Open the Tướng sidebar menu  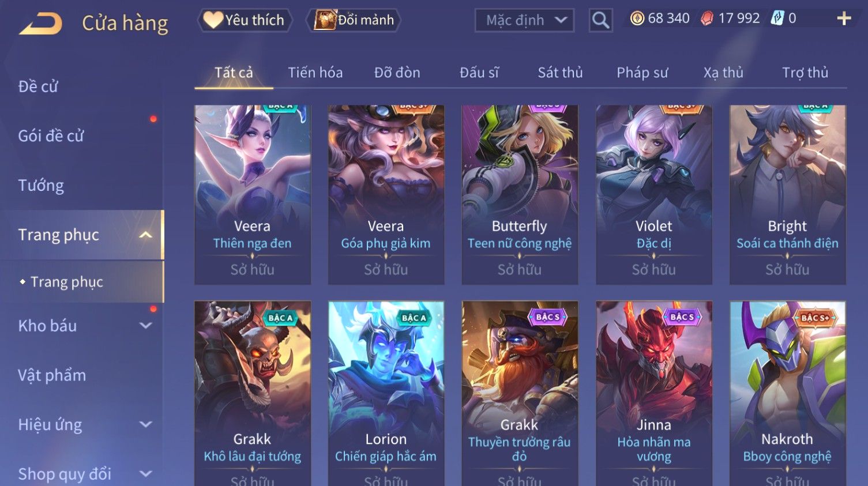click(41, 186)
